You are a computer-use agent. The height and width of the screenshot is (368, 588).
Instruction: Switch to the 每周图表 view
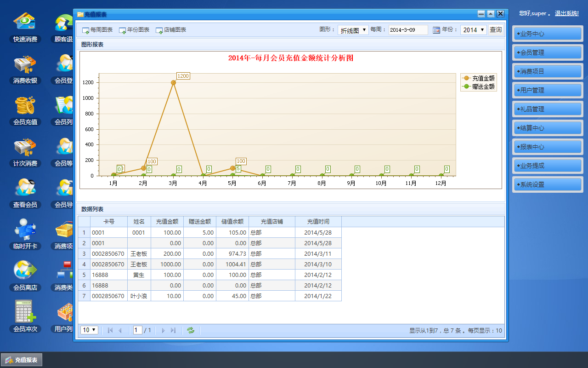(97, 30)
